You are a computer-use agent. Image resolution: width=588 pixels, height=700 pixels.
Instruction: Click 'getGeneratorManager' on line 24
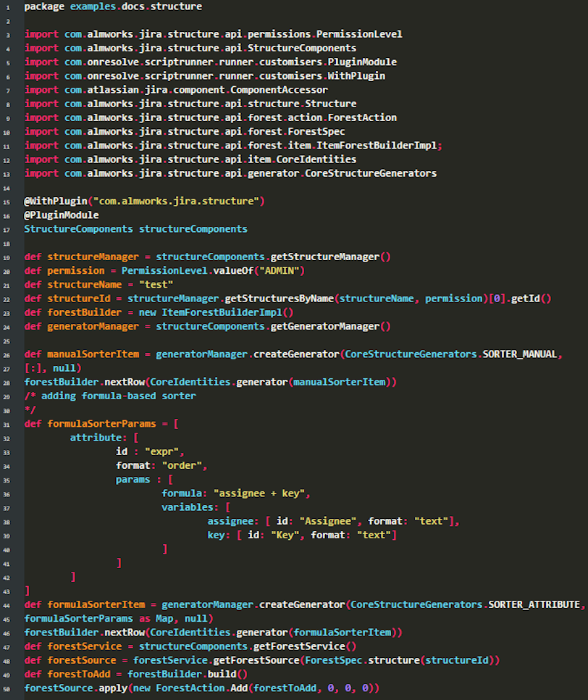pos(325,327)
